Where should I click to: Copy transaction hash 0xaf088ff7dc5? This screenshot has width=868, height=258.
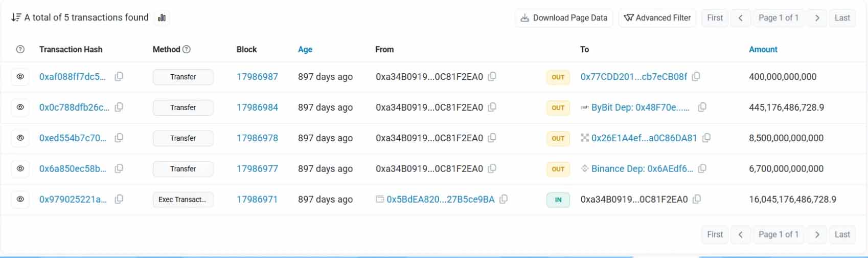[x=119, y=77]
